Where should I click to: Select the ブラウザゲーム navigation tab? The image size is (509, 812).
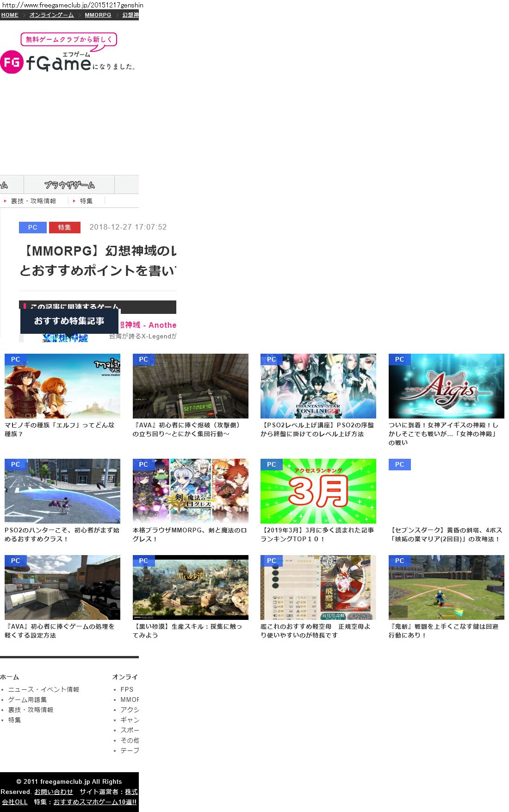pyautogui.click(x=69, y=185)
